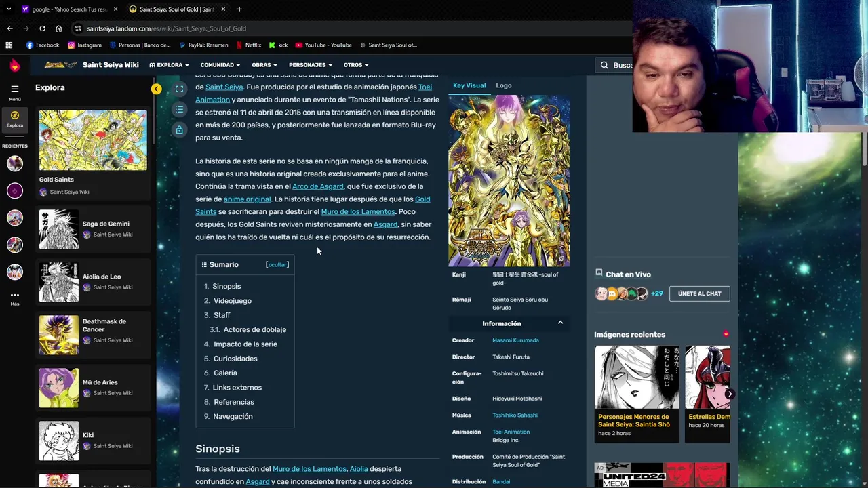This screenshot has height=488, width=868.
Task: Click next arrow on Imágenes recientes carousel
Action: (730, 394)
